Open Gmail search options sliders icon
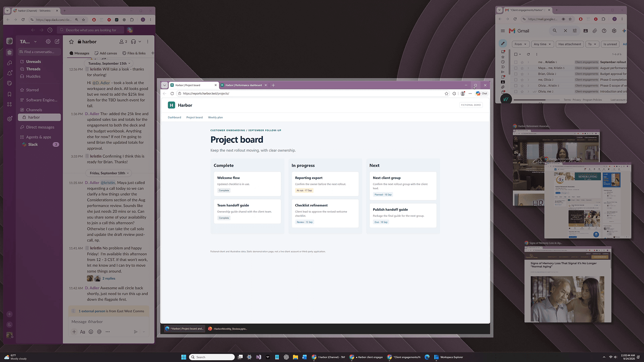Image resolution: width=644 pixels, height=362 pixels. (575, 31)
